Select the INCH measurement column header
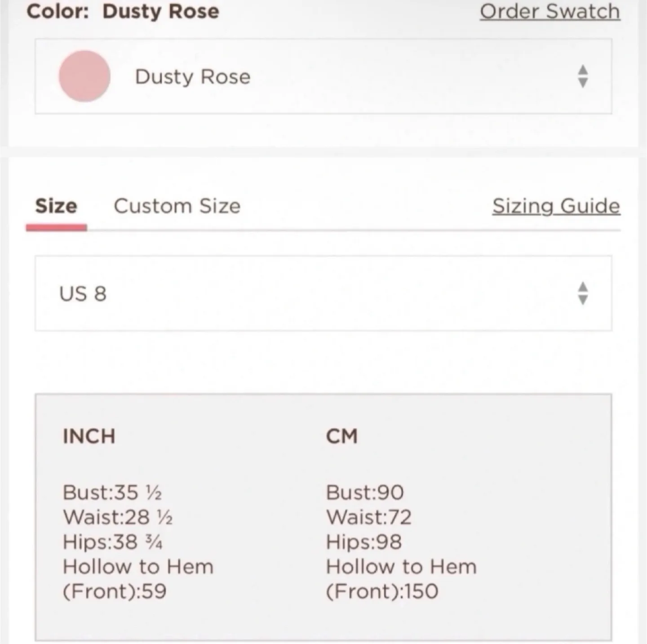This screenshot has height=644, width=647. tap(89, 436)
